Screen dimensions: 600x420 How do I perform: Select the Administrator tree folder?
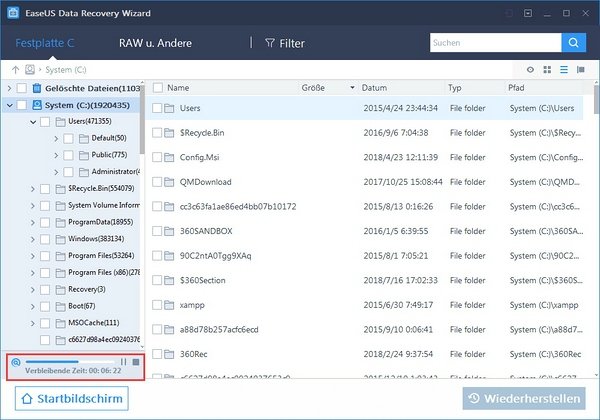point(116,172)
